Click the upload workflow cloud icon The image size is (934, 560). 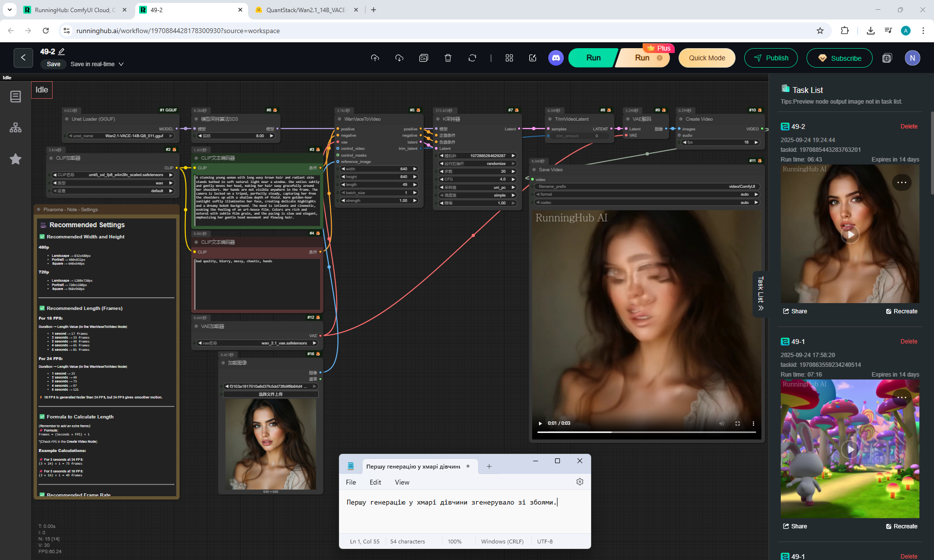point(375,58)
